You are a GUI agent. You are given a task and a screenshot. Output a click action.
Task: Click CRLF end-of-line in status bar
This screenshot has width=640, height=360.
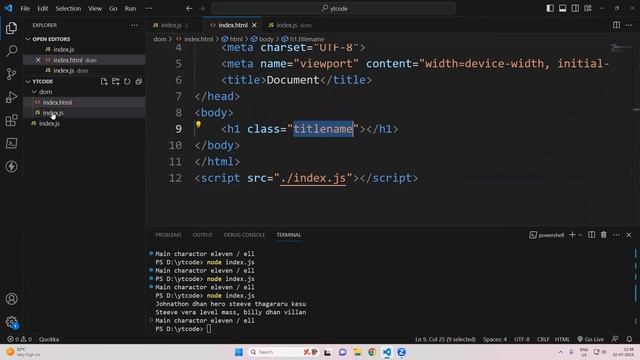(543, 340)
